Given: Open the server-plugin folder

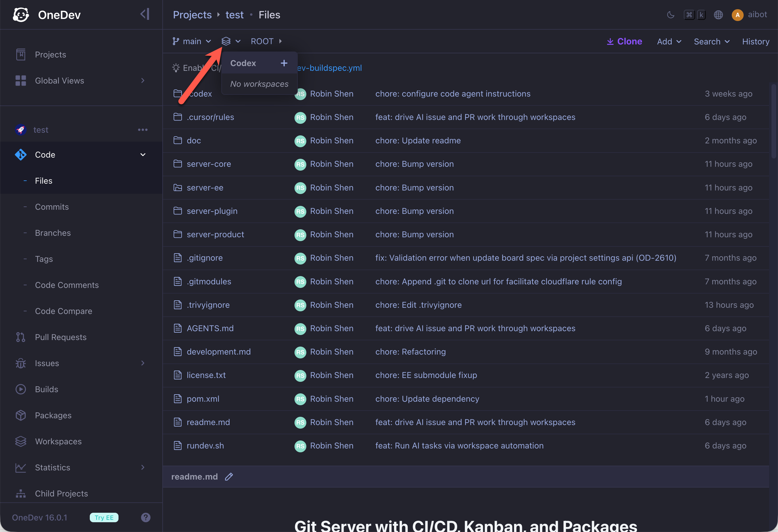Looking at the screenshot, I should 212,211.
